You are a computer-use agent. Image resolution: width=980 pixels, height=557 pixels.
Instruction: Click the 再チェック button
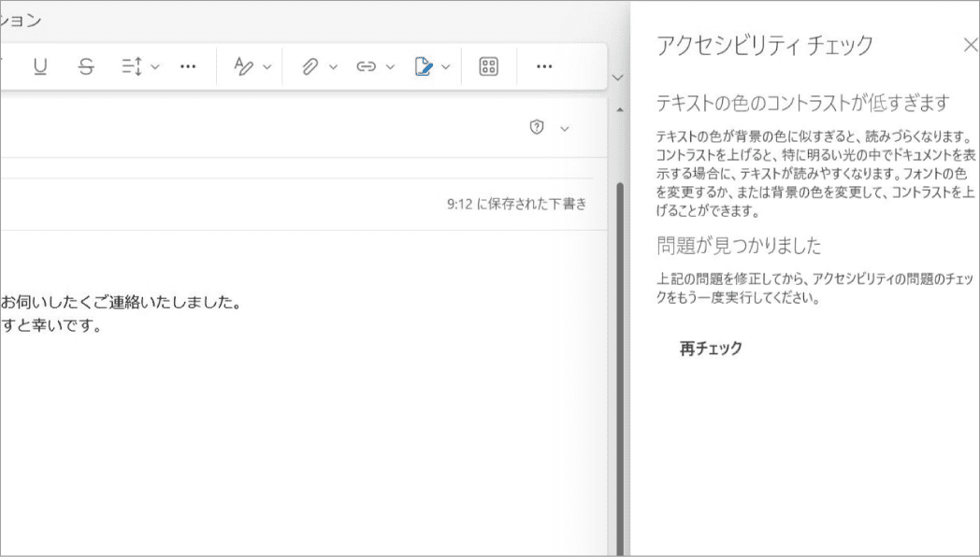pyautogui.click(x=711, y=349)
